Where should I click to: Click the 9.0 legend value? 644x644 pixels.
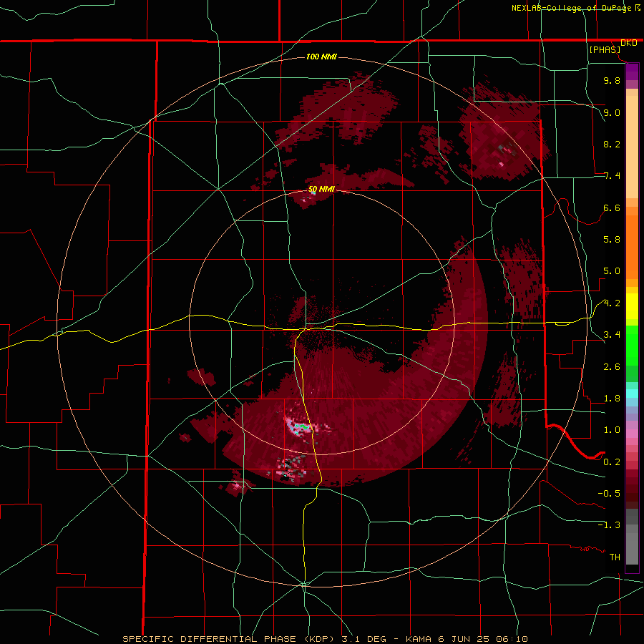pyautogui.click(x=612, y=112)
